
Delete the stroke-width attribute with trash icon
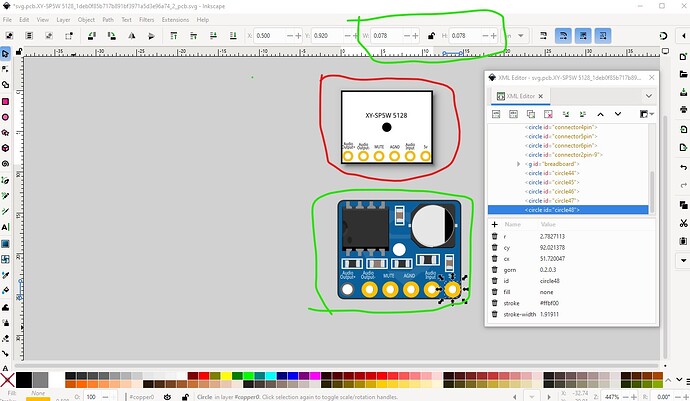495,315
